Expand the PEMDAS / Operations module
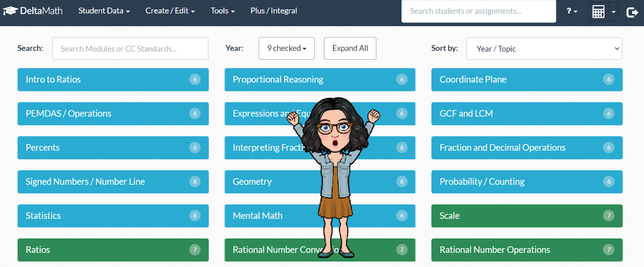This screenshot has height=267, width=644. coord(113,114)
